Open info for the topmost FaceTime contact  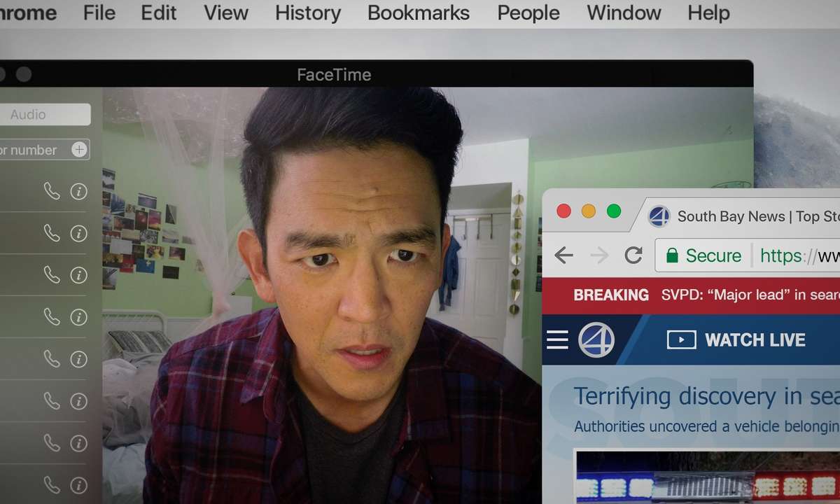pos(79,191)
